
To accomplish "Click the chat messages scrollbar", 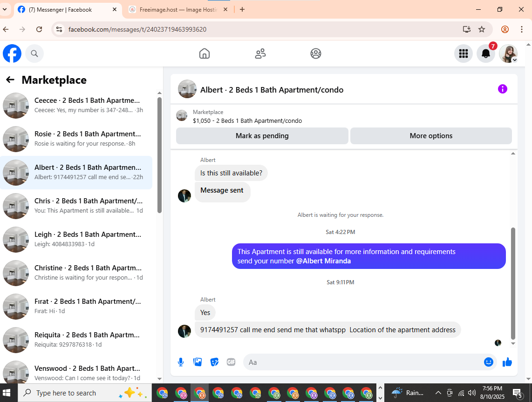I will tap(513, 283).
